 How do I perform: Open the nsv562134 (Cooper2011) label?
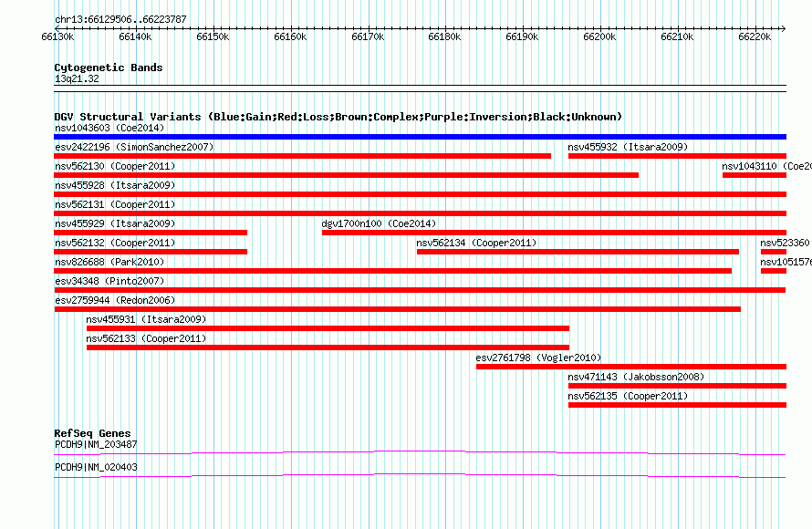[476, 243]
